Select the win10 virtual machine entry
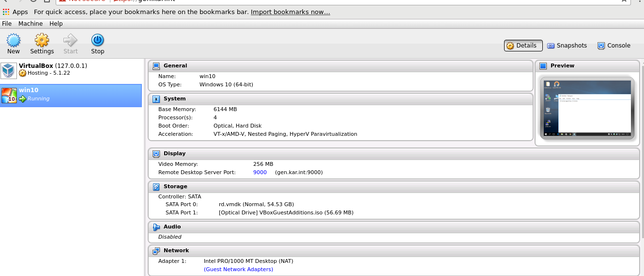This screenshot has width=644, height=276. click(x=71, y=95)
